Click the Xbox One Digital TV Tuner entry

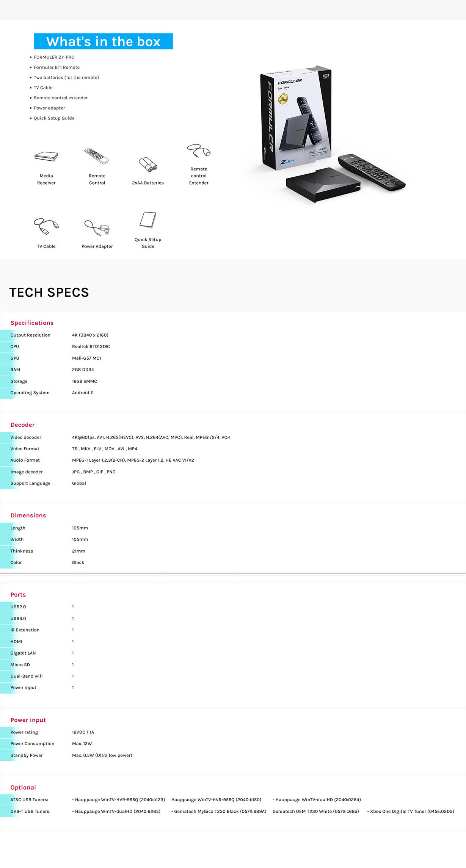click(x=411, y=812)
